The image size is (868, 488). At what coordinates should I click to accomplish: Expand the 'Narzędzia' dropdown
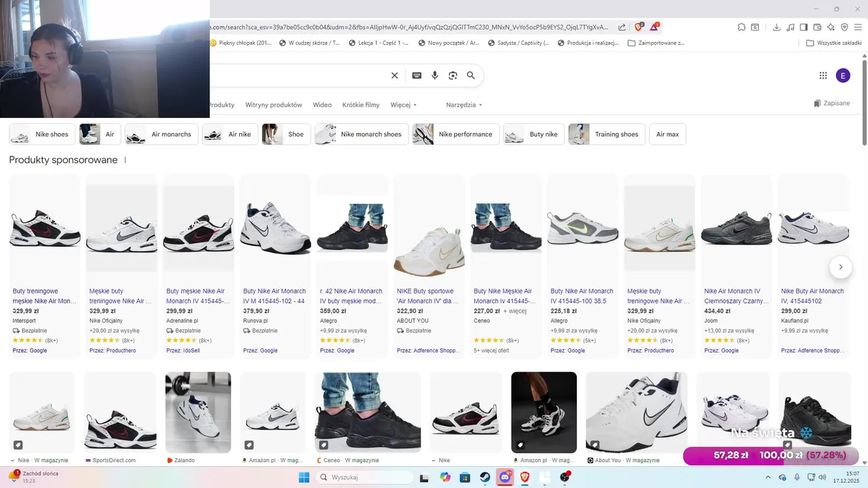(x=465, y=105)
